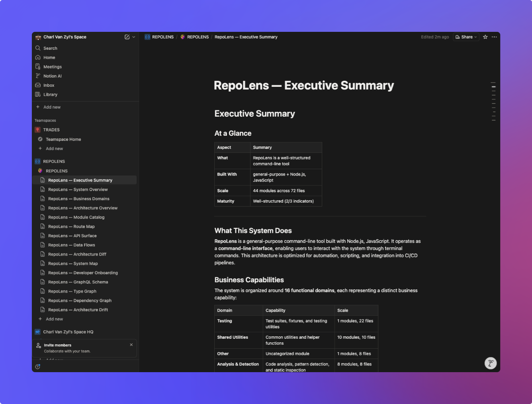Click page icon of Route Map row
Screen dimensions: 532x404
pos(43,226)
